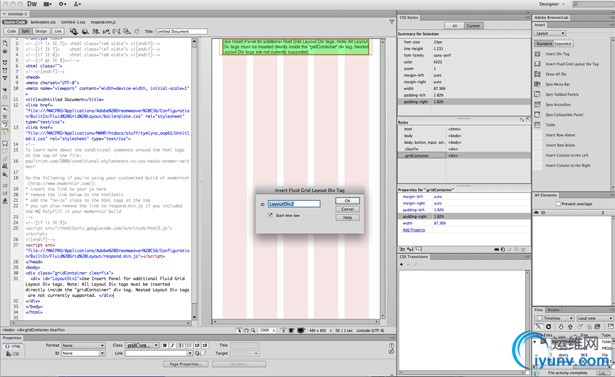This screenshot has width=615, height=377.
Task: Click the code view vertical scrollbar
Action: tap(194, 179)
